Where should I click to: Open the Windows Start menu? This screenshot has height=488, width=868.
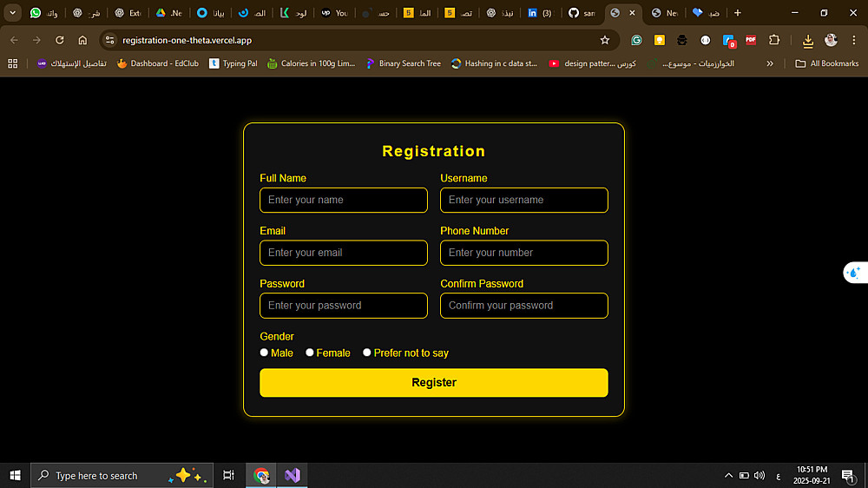click(15, 475)
